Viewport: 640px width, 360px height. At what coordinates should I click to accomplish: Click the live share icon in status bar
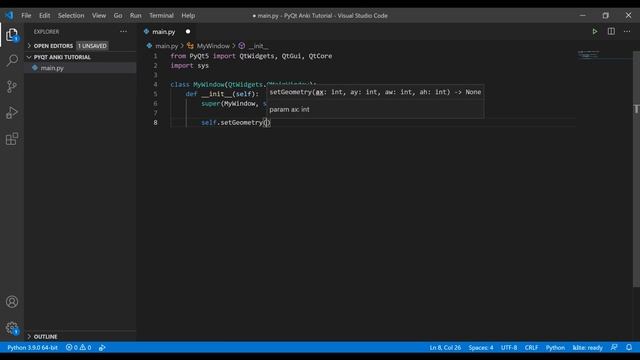tap(102, 348)
